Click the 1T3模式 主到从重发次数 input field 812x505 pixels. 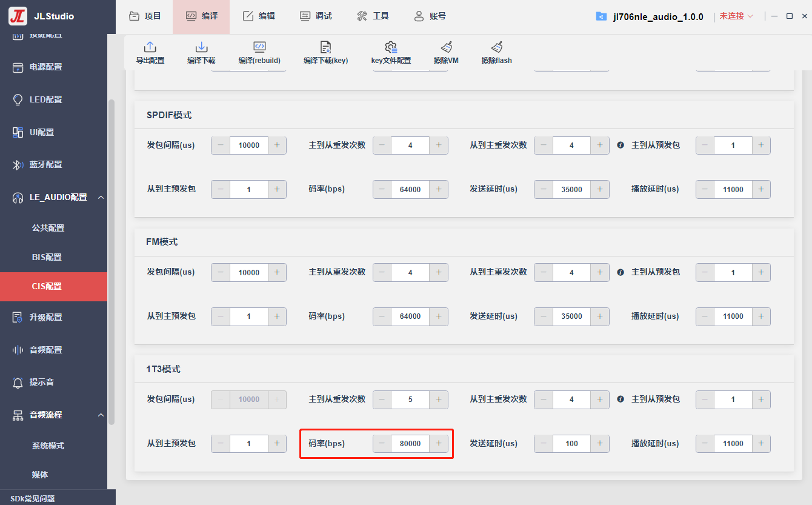coord(410,400)
